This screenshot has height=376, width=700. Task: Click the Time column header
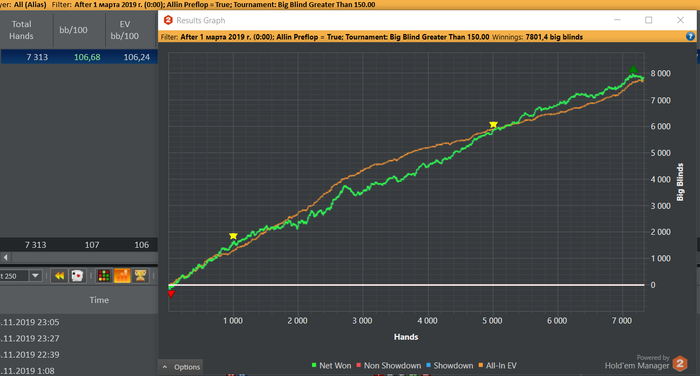click(x=99, y=300)
